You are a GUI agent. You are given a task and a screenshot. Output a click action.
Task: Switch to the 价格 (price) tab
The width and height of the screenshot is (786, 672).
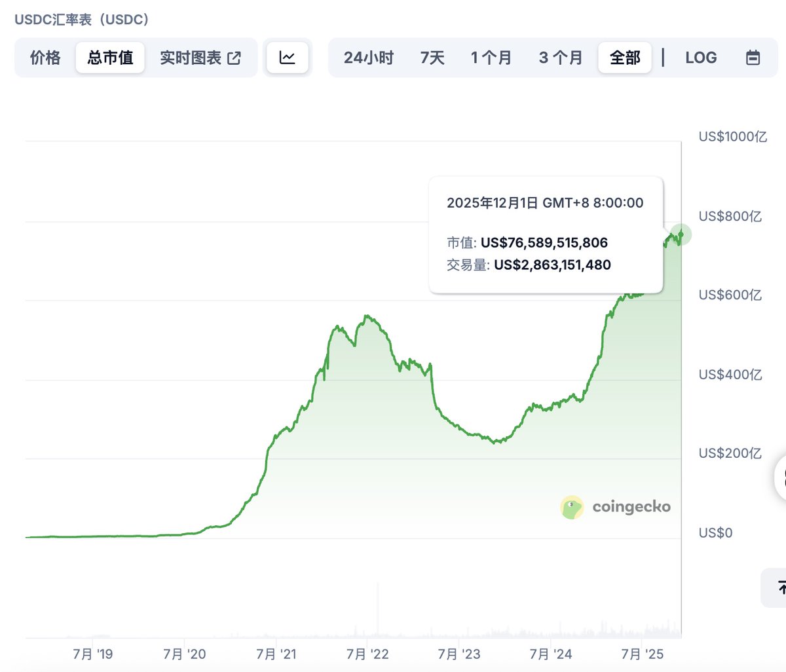tap(45, 58)
